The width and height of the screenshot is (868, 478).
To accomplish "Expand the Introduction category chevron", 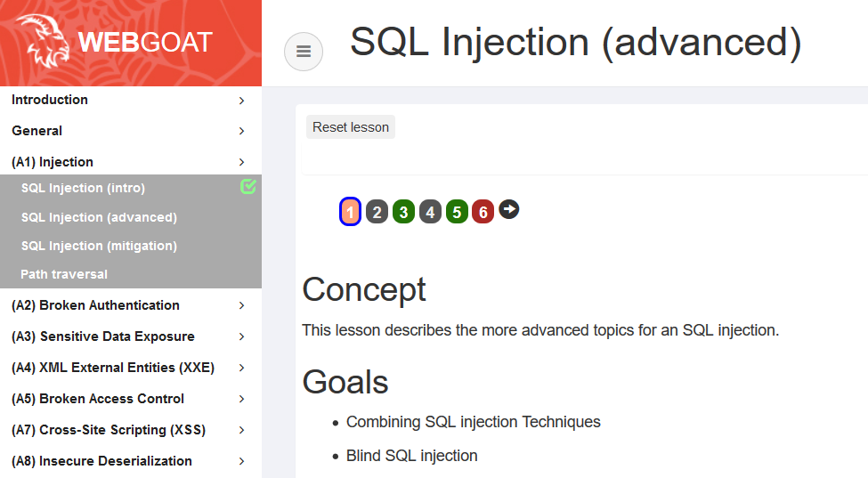I will click(242, 101).
